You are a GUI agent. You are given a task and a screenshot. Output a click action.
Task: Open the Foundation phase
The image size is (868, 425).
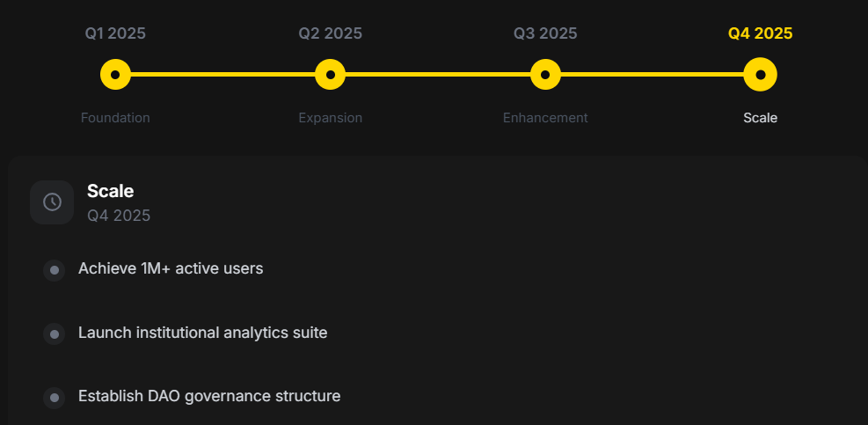tap(115, 117)
